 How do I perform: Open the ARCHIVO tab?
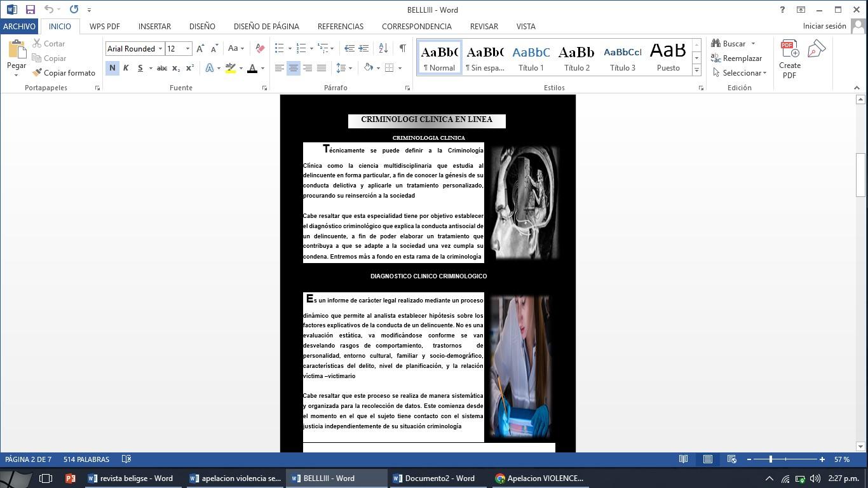click(19, 27)
